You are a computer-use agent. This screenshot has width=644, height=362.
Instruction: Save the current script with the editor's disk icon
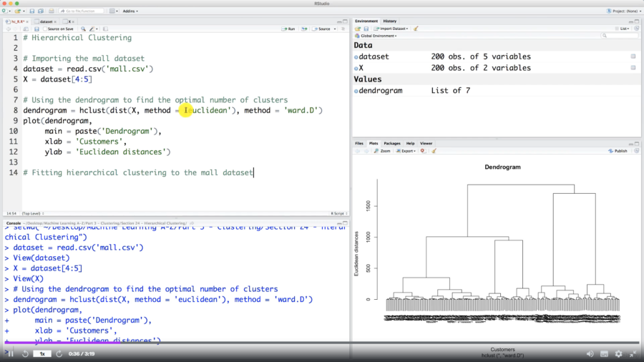click(x=36, y=29)
